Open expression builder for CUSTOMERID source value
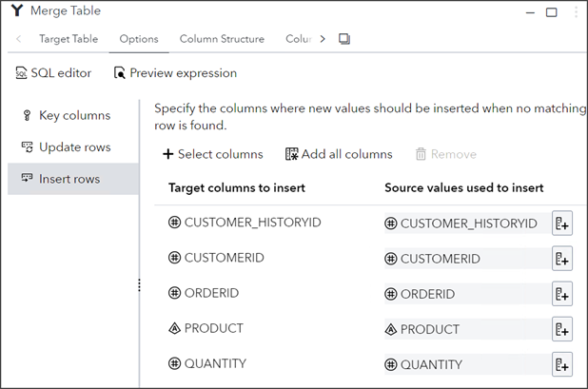Viewport: 588px width, 389px height. 562,259
